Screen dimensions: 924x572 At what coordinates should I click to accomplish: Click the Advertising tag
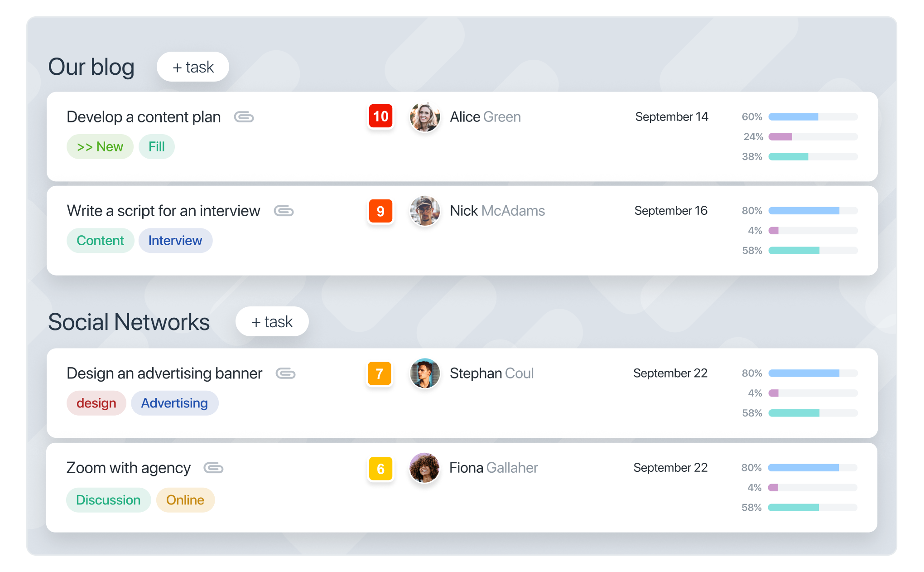[174, 403]
